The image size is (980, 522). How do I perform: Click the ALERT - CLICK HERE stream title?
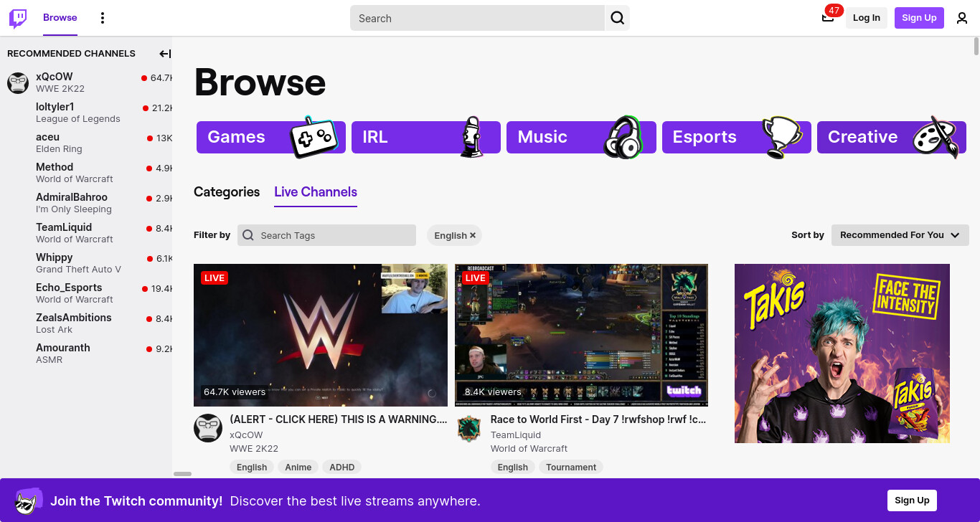click(339, 419)
